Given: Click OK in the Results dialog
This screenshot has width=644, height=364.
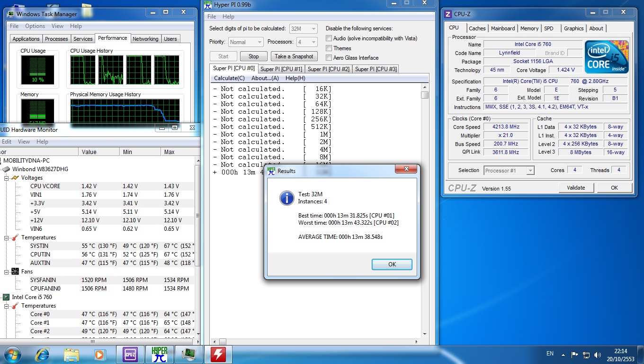Looking at the screenshot, I should click(x=392, y=264).
